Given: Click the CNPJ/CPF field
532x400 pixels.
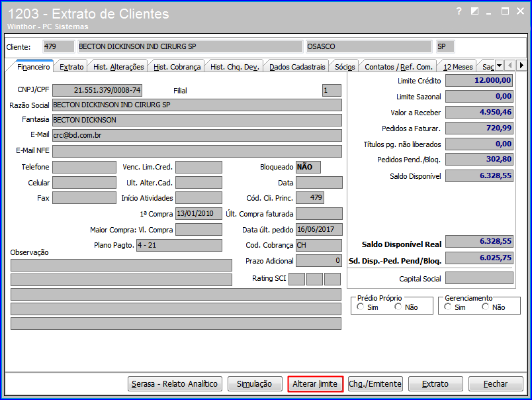Looking at the screenshot, I should coord(97,90).
